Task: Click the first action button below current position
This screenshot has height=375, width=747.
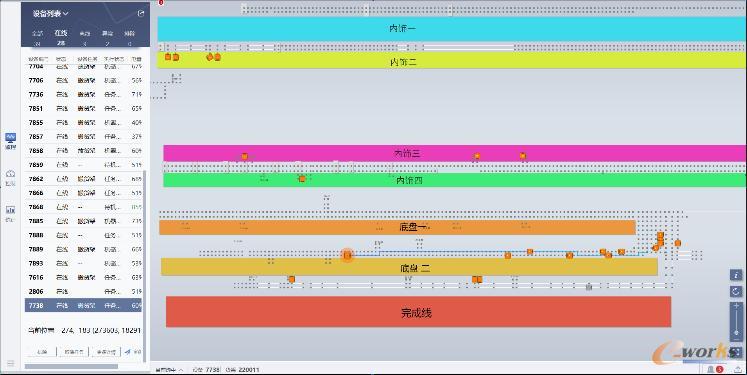Action: (x=42, y=352)
